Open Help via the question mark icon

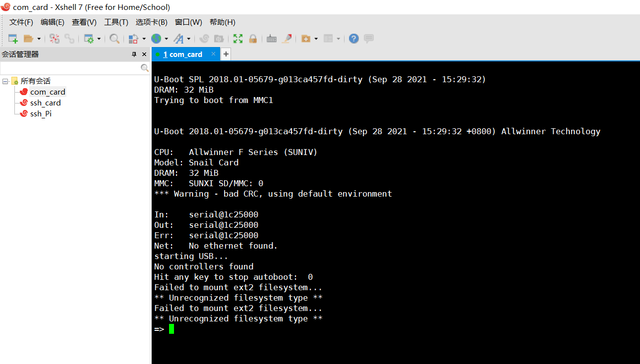pos(353,39)
